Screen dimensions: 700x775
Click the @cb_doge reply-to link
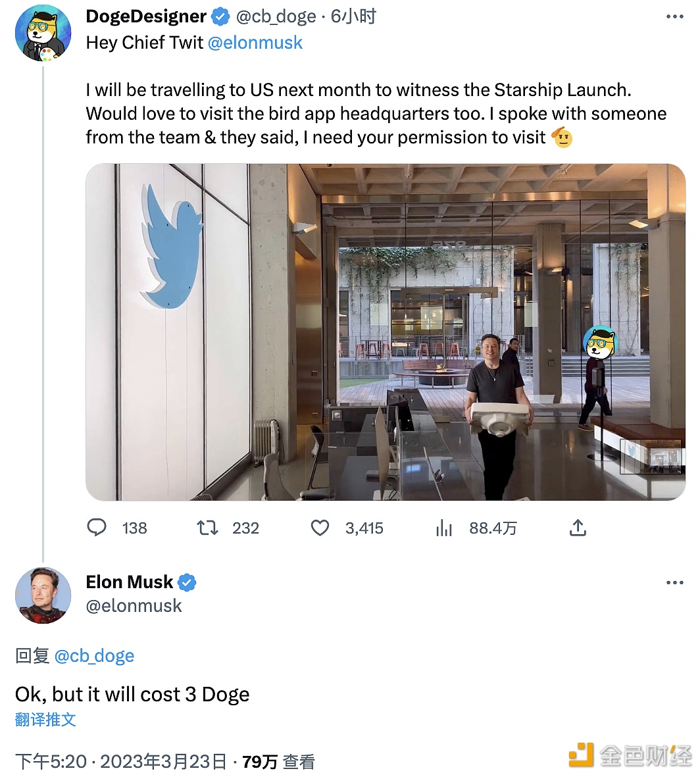(x=94, y=656)
